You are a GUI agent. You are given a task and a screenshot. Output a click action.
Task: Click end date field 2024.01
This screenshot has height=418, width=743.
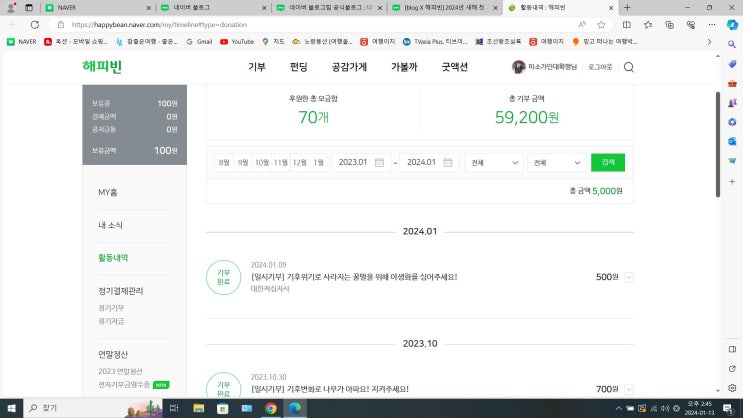click(x=429, y=163)
